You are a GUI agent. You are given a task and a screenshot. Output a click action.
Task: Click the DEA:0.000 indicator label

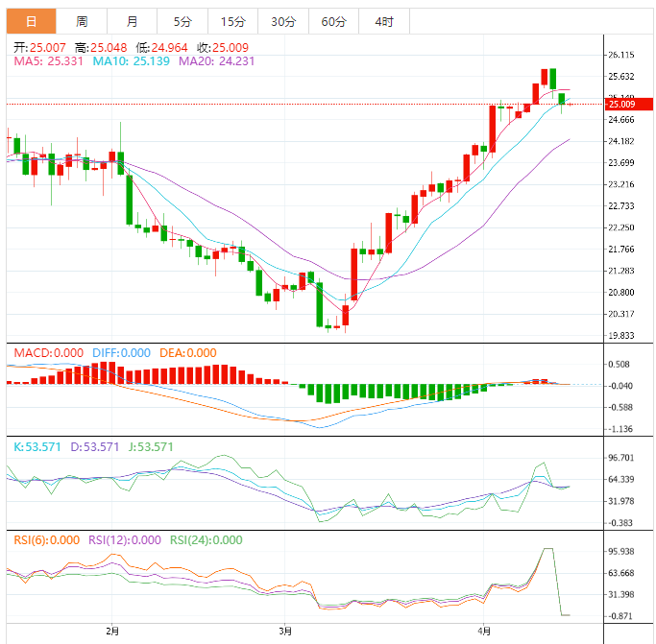(x=188, y=353)
